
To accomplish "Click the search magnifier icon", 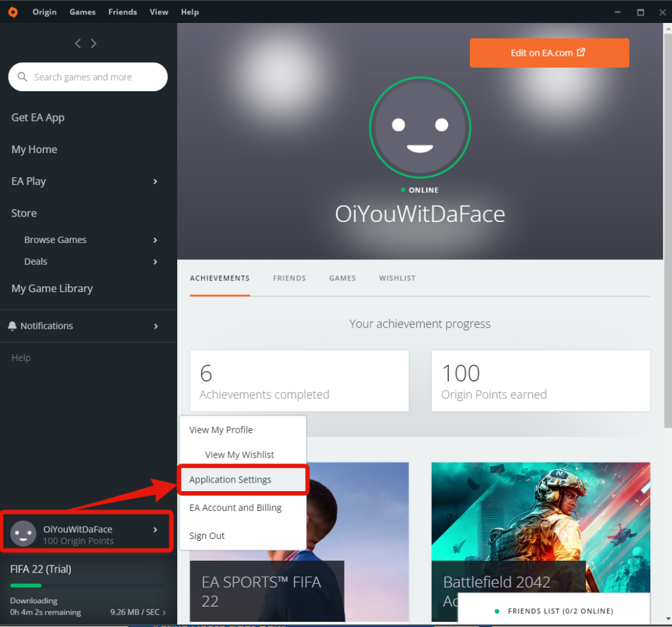I will pos(22,77).
